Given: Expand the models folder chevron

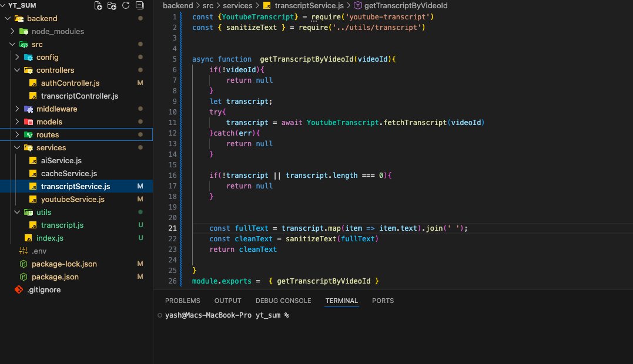Looking at the screenshot, I should [x=17, y=122].
